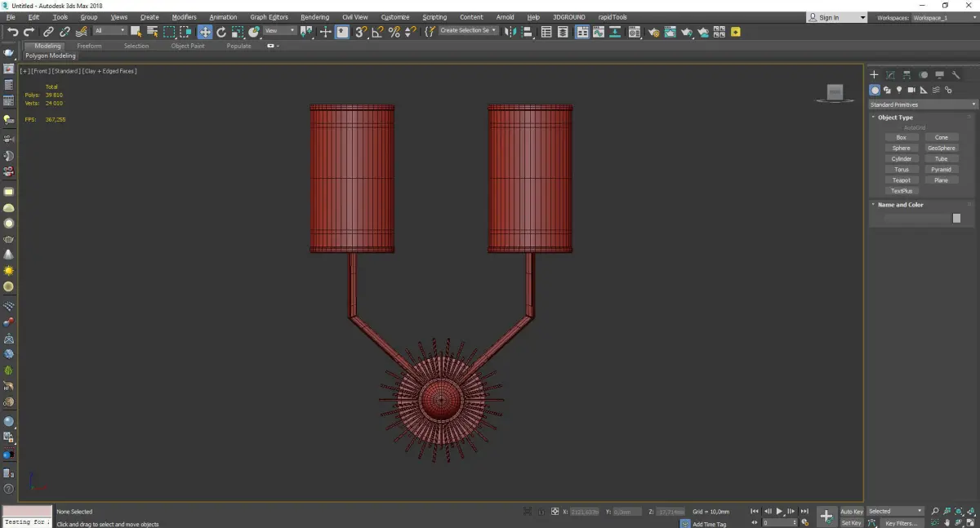Viewport: 980px width, 528px height.
Task: Toggle the 3D Snaps button
Action: 360,32
